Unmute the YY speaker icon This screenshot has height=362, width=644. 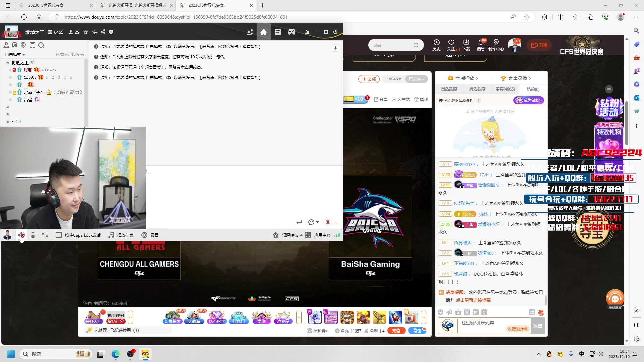pyautogui.click(x=21, y=235)
